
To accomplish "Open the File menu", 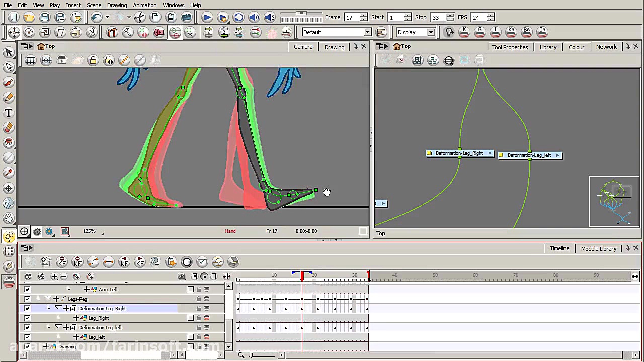I will tap(8, 5).
